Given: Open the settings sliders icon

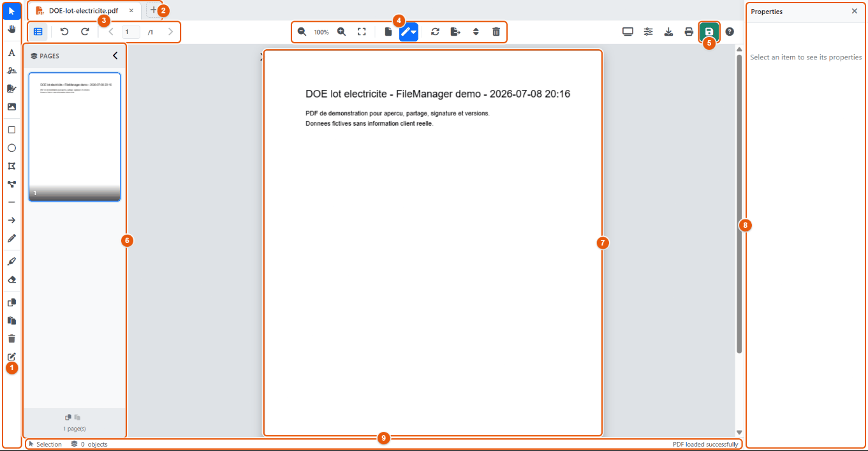Looking at the screenshot, I should tap(649, 31).
